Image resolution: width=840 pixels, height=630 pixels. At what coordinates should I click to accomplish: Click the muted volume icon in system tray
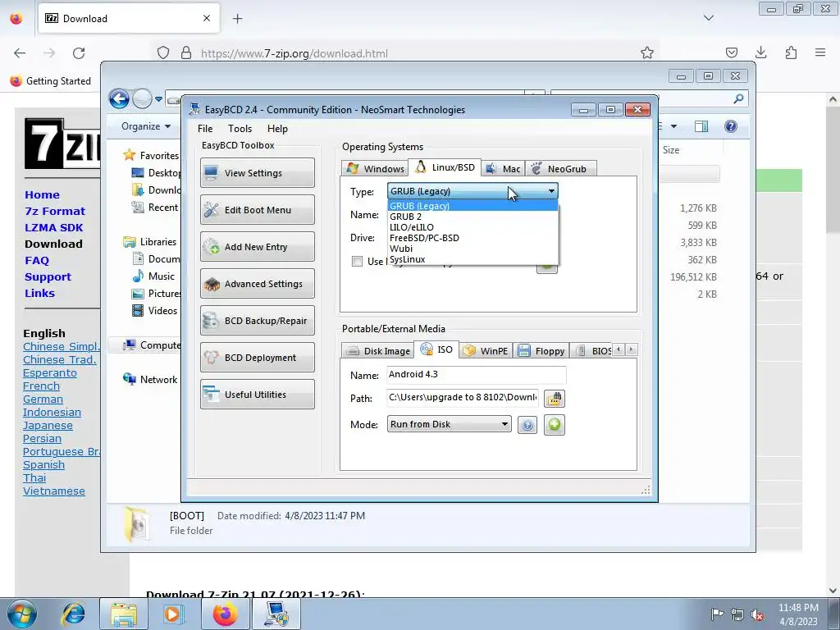(757, 615)
